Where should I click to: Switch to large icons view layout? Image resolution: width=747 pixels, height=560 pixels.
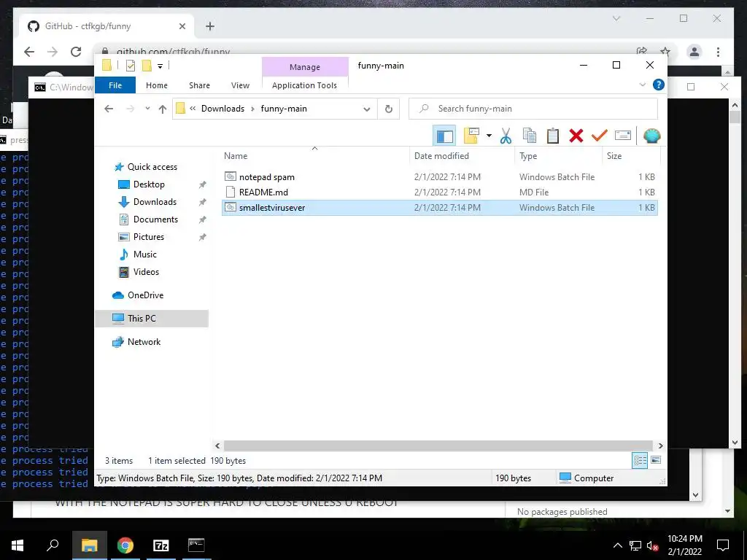coord(656,460)
